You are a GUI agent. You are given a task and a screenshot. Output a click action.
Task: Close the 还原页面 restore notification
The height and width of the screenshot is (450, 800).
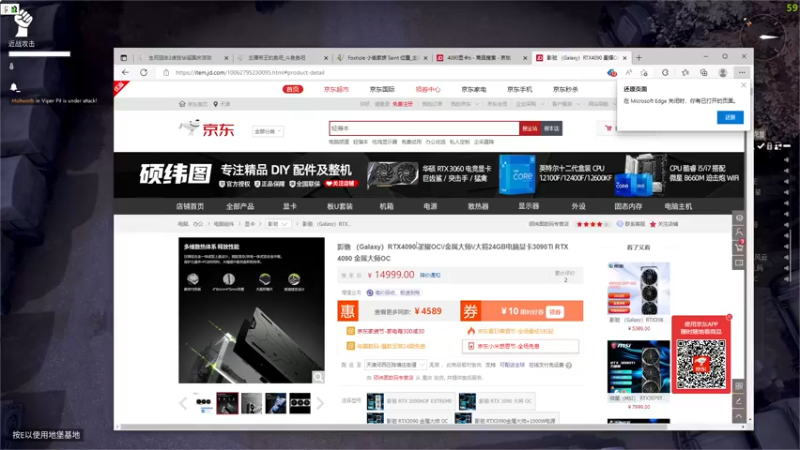pyautogui.click(x=743, y=85)
